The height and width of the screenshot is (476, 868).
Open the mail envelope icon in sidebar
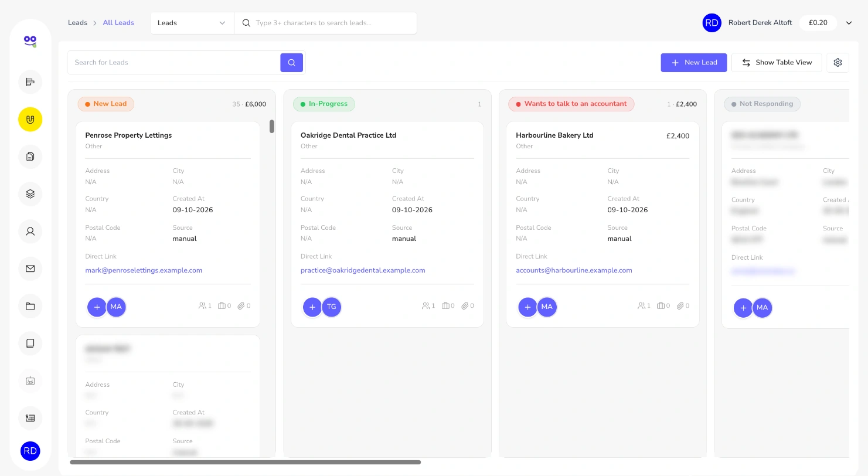[30, 268]
